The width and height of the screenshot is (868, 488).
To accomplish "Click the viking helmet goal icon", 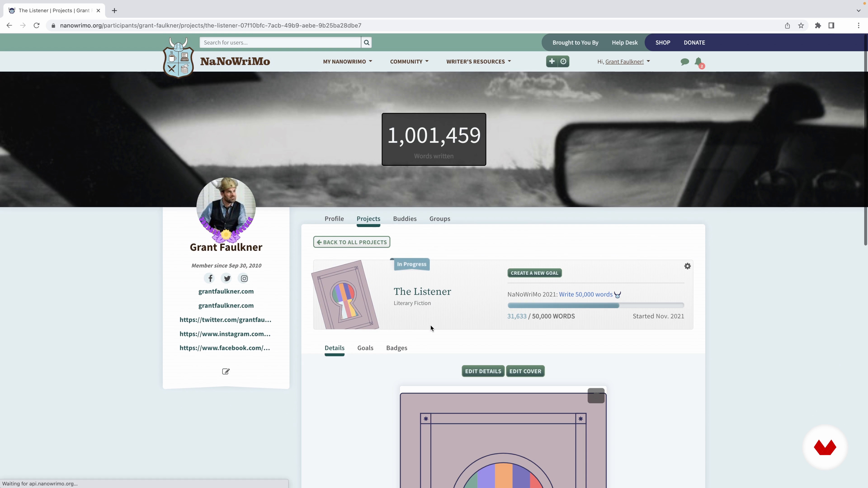I will (617, 295).
